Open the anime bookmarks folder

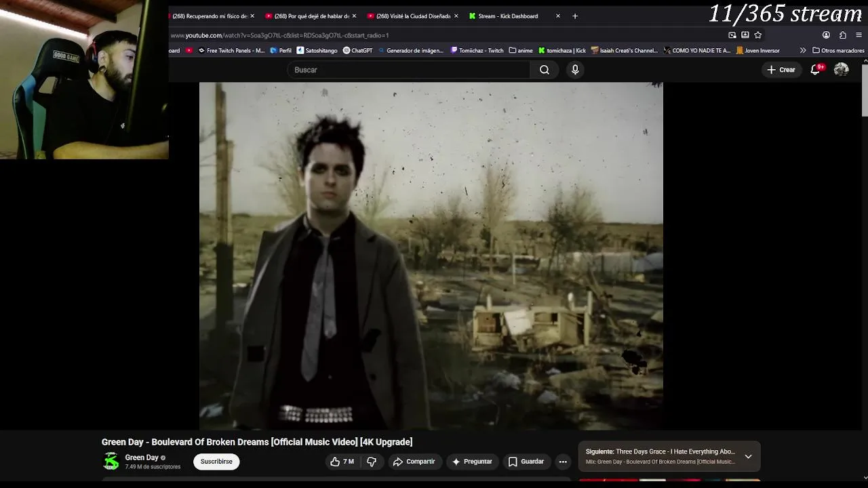(521, 50)
